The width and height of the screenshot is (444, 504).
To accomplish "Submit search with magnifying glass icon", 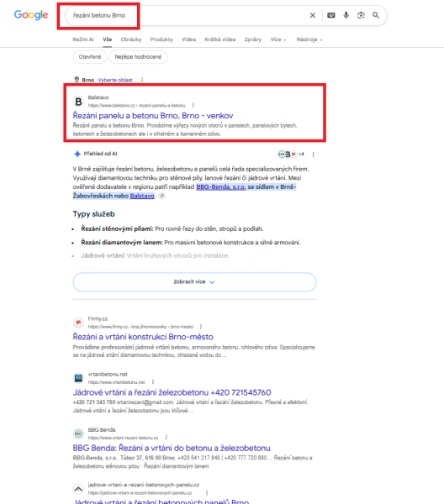I will (376, 15).
